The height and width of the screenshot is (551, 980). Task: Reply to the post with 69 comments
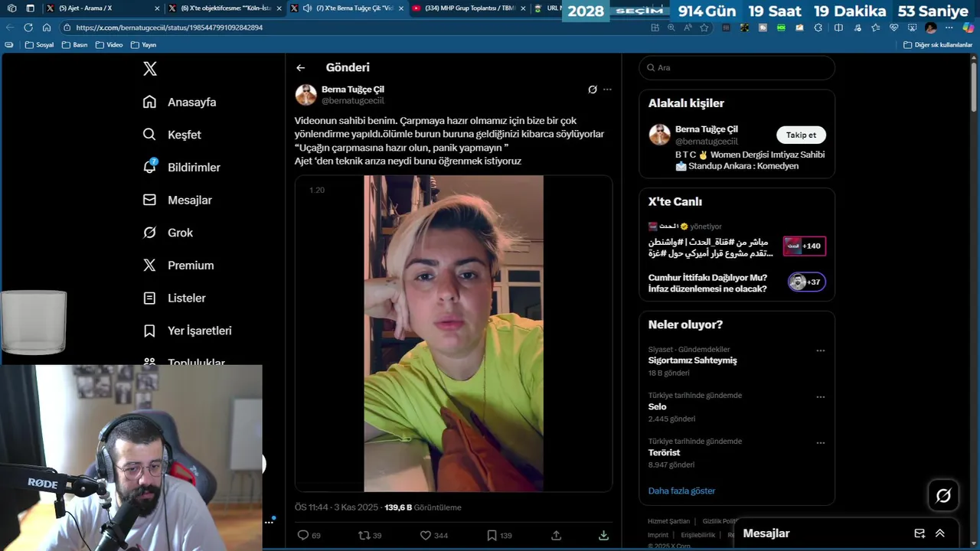[x=309, y=536]
